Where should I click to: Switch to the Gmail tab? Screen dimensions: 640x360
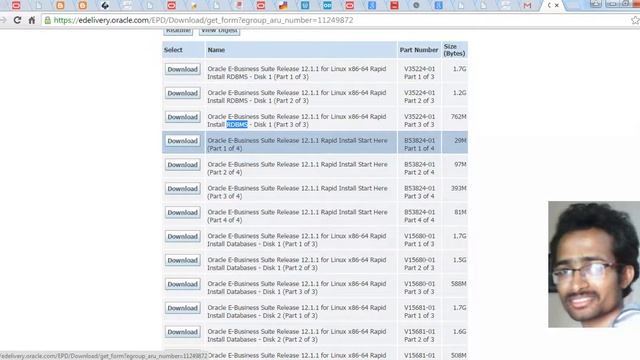(527, 5)
